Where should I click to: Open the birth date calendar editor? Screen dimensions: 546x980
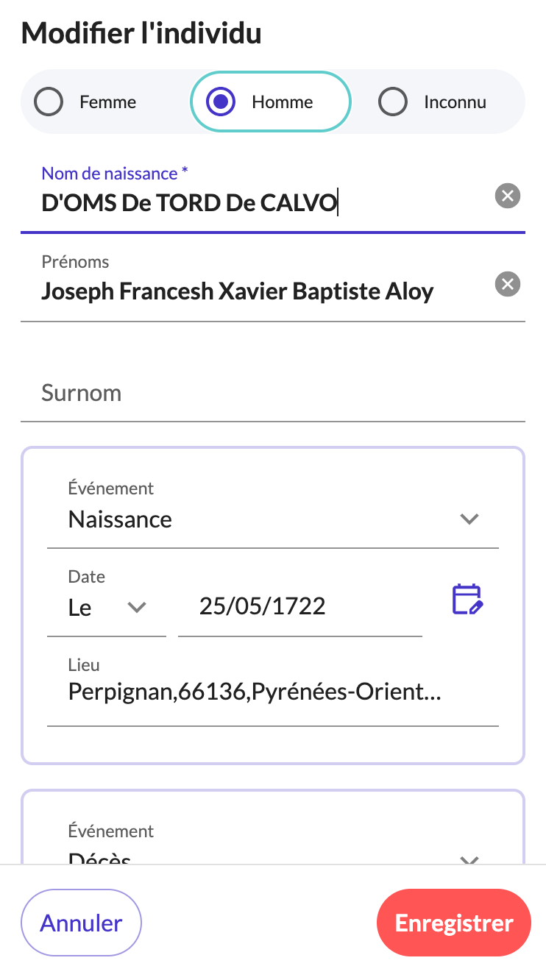467,600
